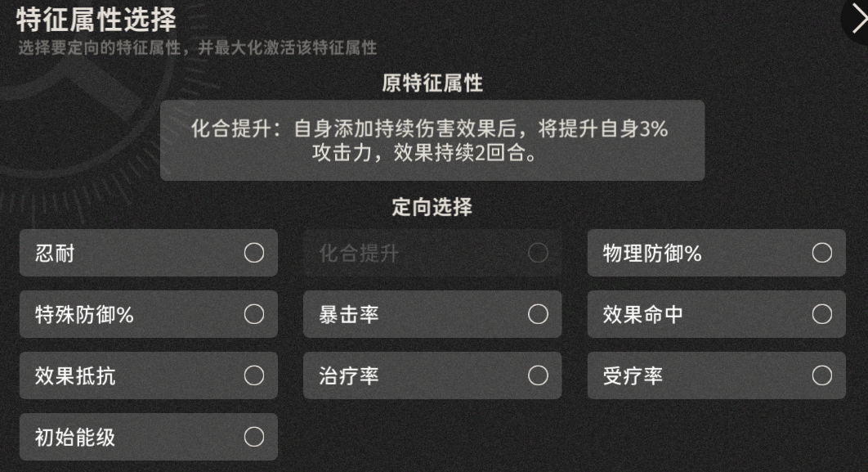
Task: Close the 特征属性选择 dialog
Action: tap(857, 19)
